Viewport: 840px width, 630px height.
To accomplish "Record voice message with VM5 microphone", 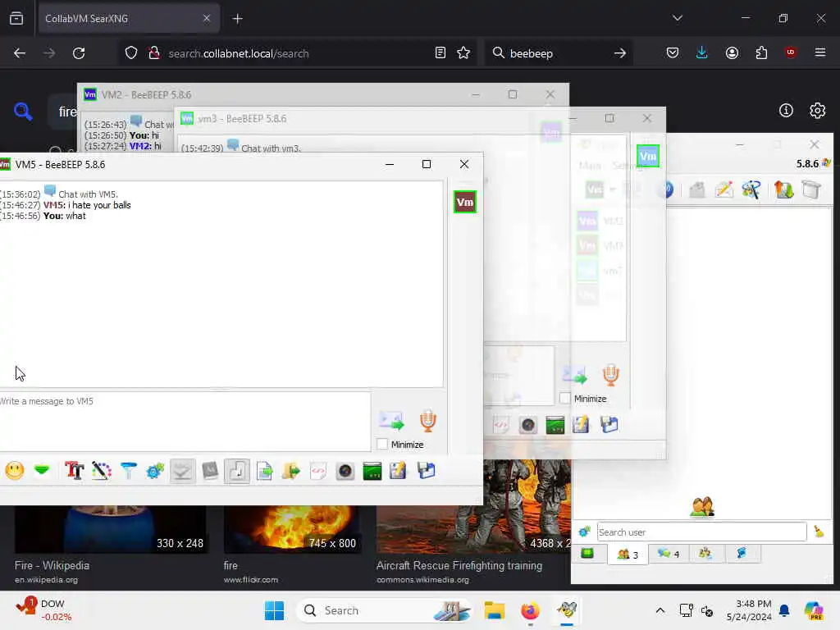I will tap(427, 421).
